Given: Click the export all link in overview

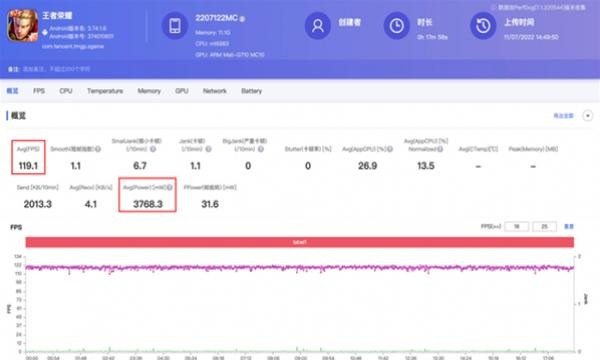Looking at the screenshot, I should point(563,116).
